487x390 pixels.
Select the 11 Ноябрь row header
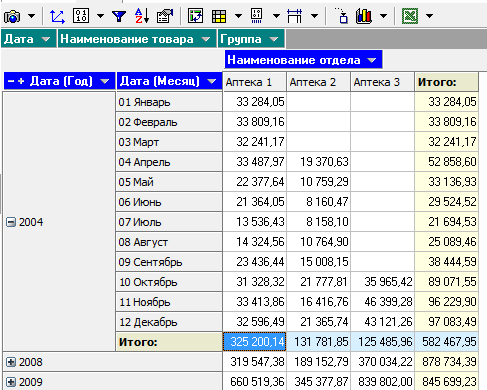pos(169,302)
